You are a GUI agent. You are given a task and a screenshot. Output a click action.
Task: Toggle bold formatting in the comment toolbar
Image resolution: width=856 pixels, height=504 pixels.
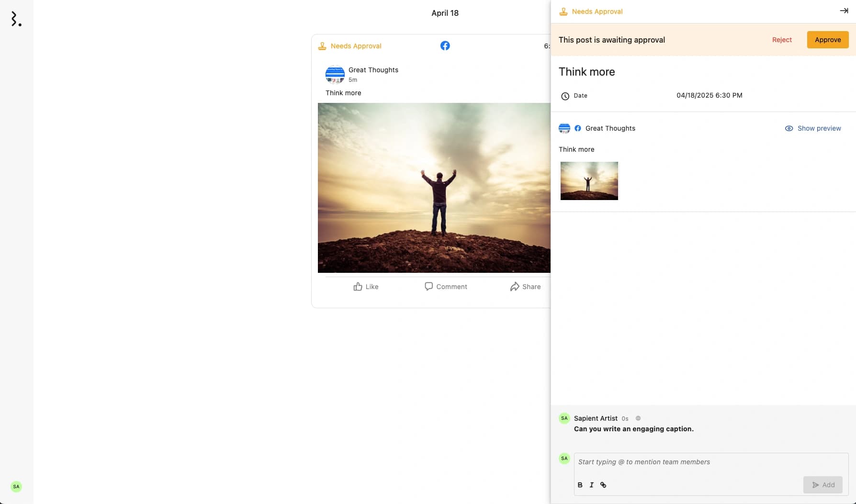pyautogui.click(x=580, y=485)
